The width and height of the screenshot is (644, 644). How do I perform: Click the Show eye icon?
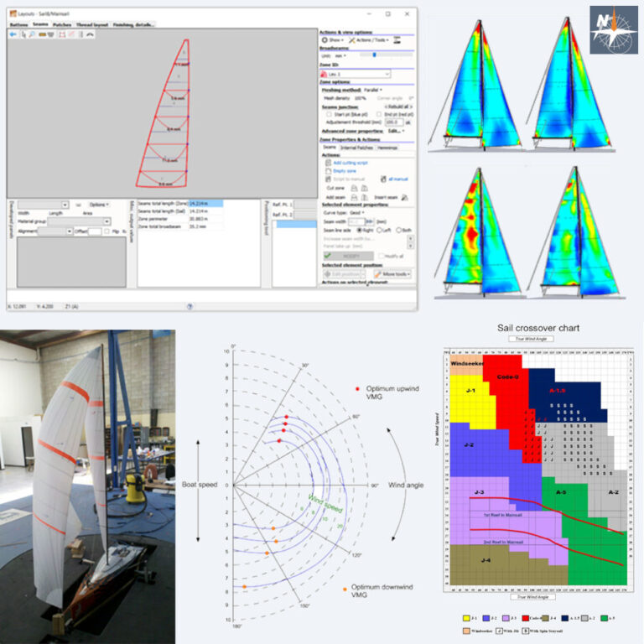point(325,39)
